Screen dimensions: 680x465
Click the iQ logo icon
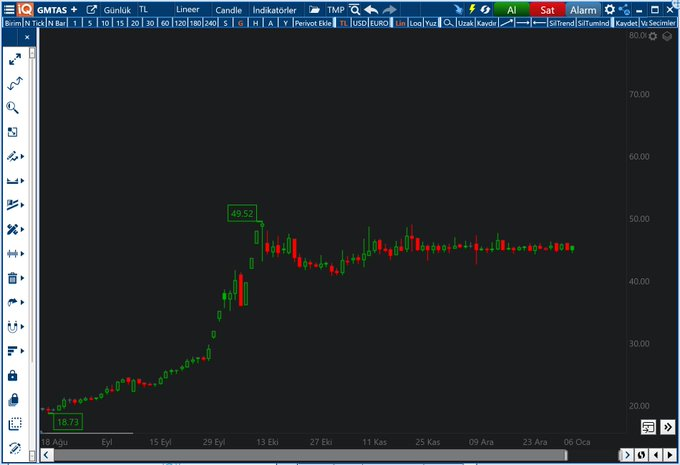click(x=25, y=9)
